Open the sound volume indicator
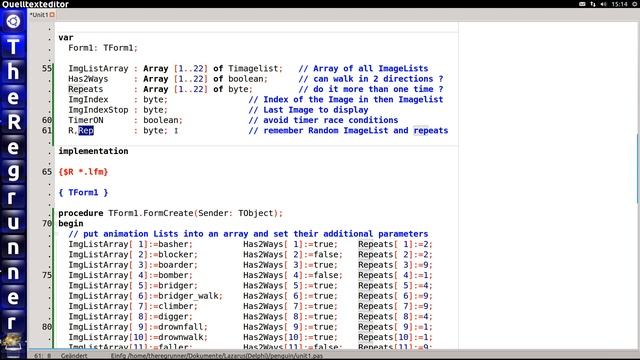 [x=604, y=4]
